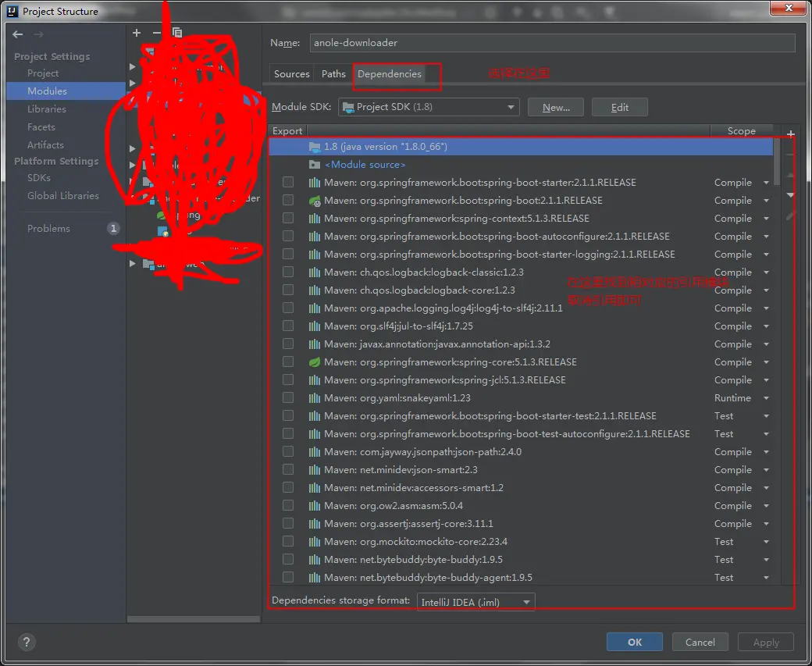Open the Module SDK dropdown
Viewport: 812px width, 666px height.
pyautogui.click(x=429, y=107)
